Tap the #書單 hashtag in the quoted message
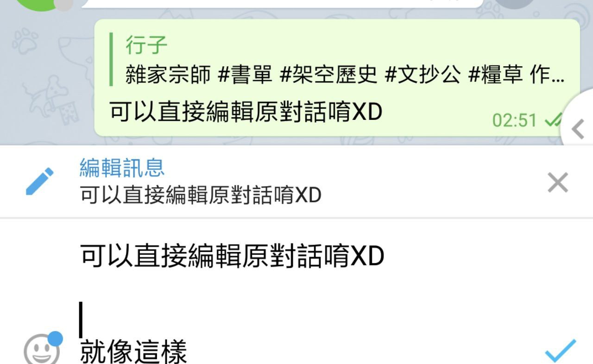Image resolution: width=593 pixels, height=364 pixels. tap(245, 75)
